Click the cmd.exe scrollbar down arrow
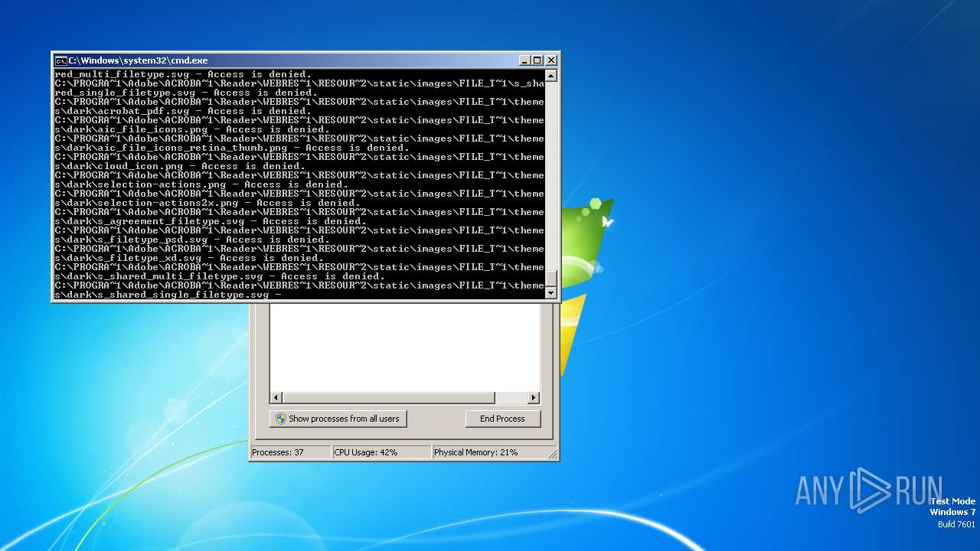This screenshot has height=551, width=980. tap(550, 292)
